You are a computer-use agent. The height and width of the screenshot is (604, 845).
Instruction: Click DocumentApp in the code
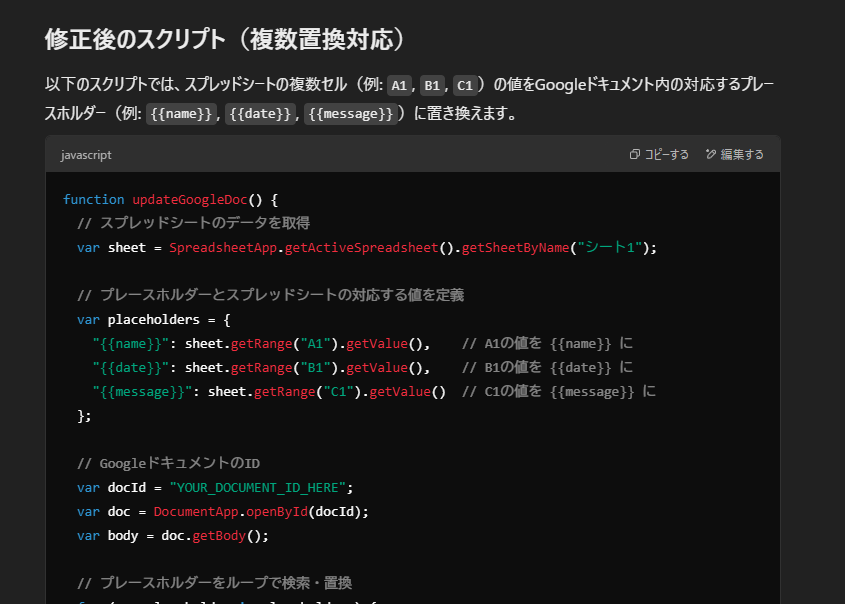point(196,511)
